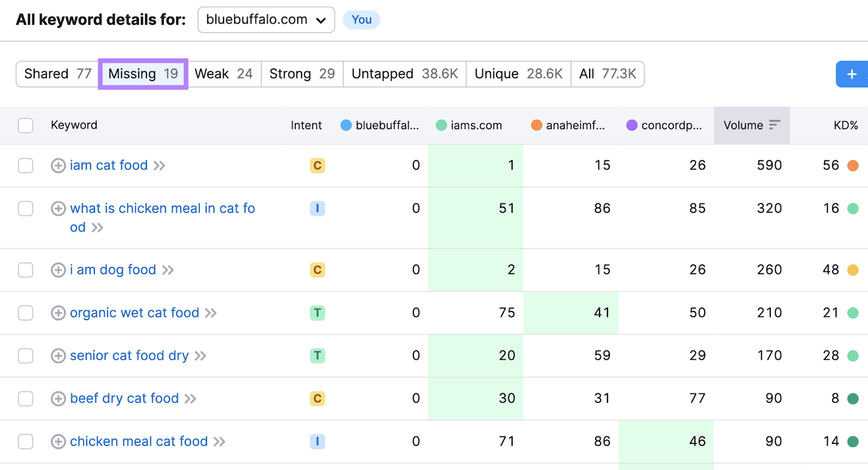Screen dimensions: 868x470
Task: Click the blue plus button at top right
Action: coord(851,74)
